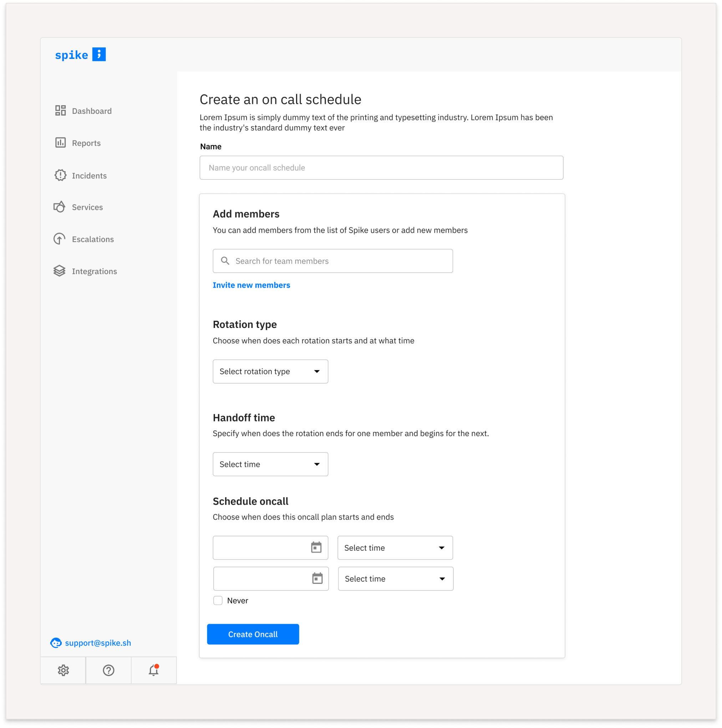Viewport: 722px width, 728px height.
Task: Navigate to Incidents menu section
Action: click(x=88, y=175)
